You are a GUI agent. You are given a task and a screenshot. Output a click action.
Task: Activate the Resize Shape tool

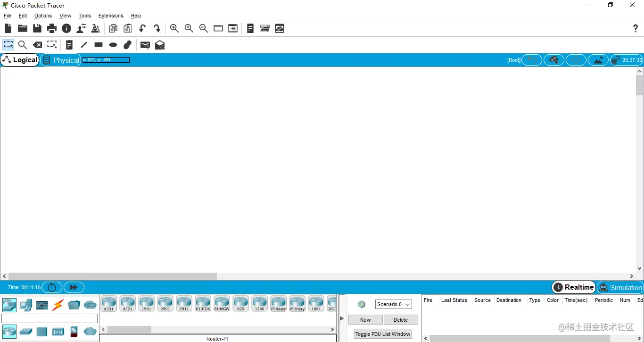tap(52, 45)
